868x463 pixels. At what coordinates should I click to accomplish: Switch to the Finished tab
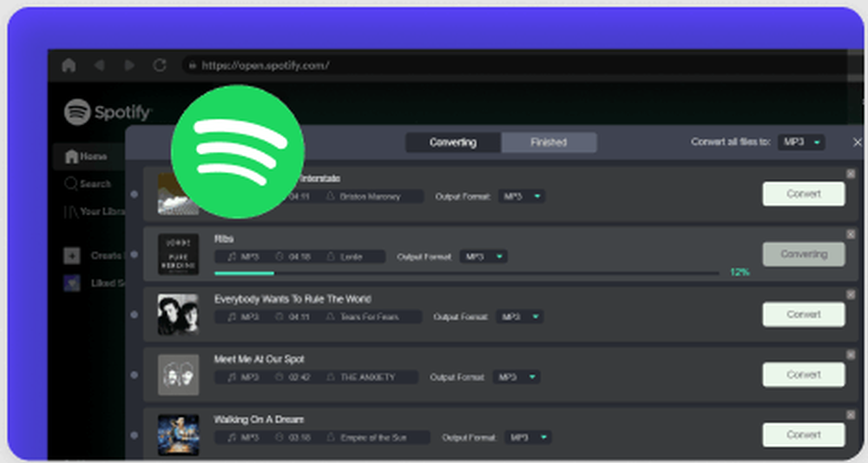pyautogui.click(x=549, y=142)
